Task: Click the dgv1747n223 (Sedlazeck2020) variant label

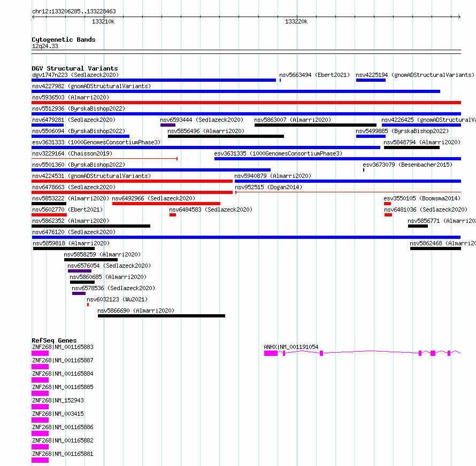Action: 75,75
